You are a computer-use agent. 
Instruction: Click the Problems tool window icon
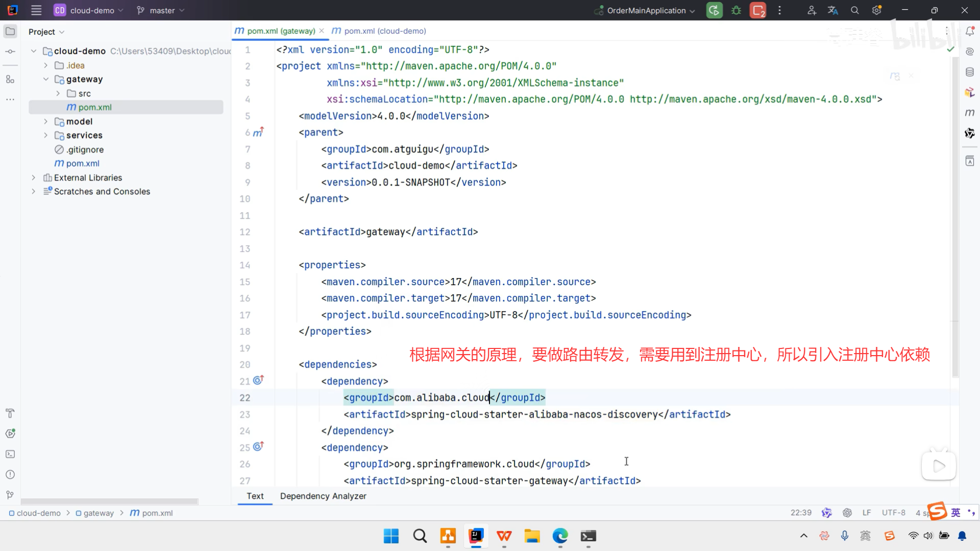pyautogui.click(x=10, y=474)
